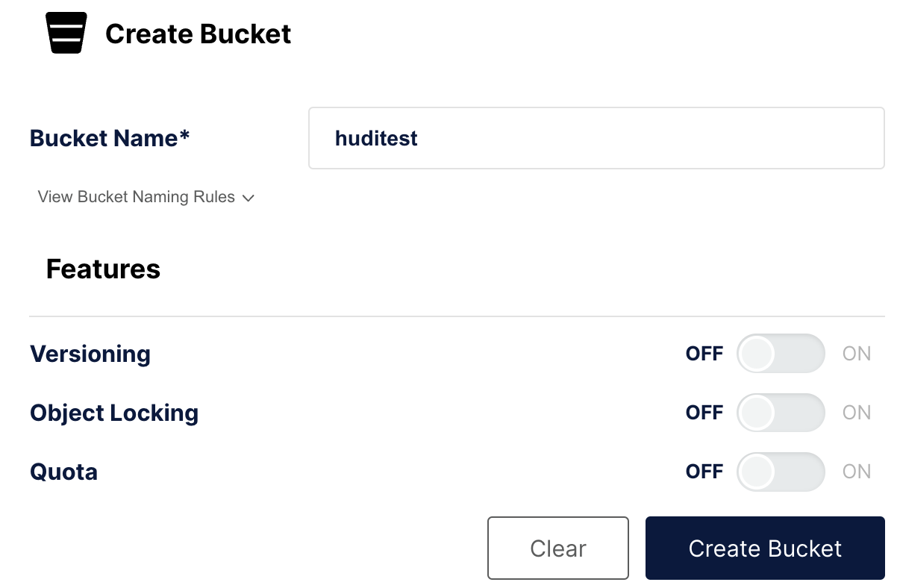
Task: Click the chevron next to View Bucket Naming Rules
Action: pyautogui.click(x=249, y=198)
